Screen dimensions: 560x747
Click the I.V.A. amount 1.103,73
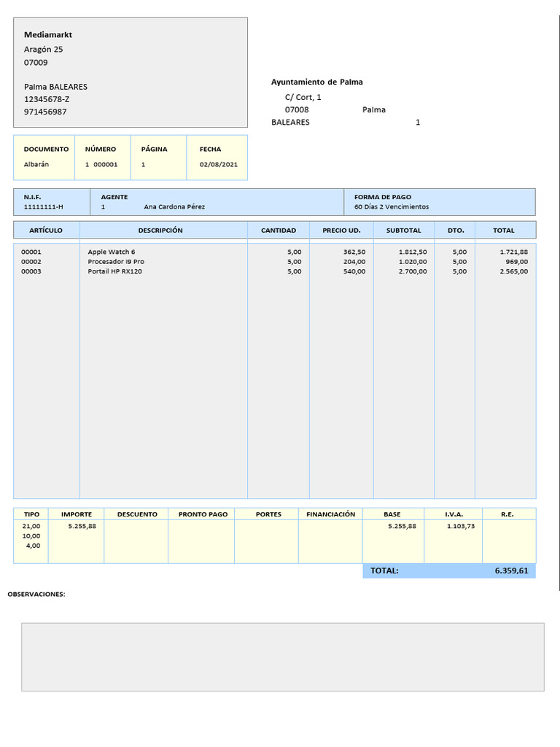(461, 526)
